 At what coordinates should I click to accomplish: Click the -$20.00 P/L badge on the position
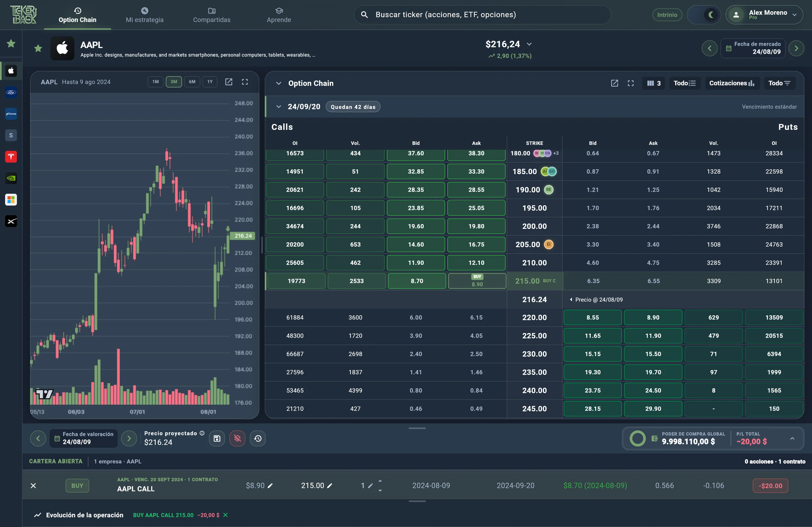[770, 486]
